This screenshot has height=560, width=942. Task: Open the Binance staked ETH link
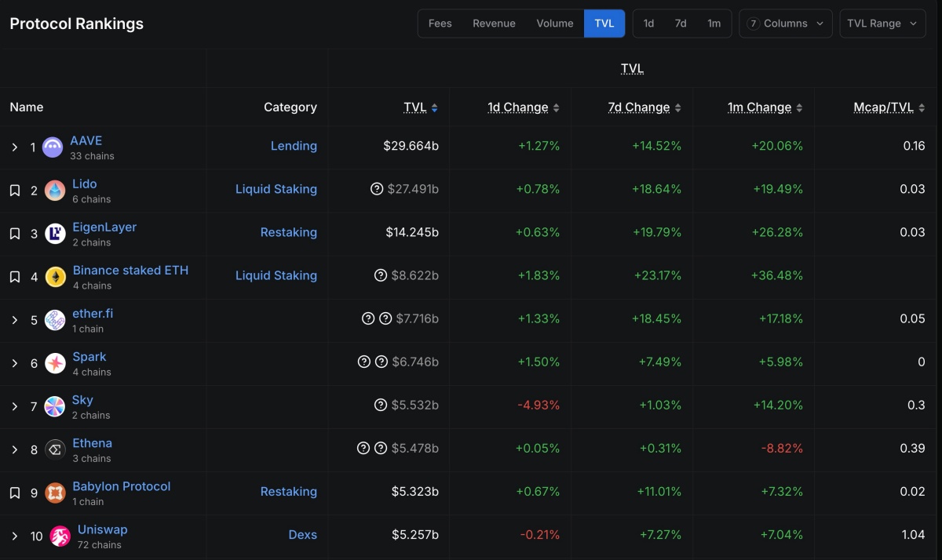click(x=130, y=270)
